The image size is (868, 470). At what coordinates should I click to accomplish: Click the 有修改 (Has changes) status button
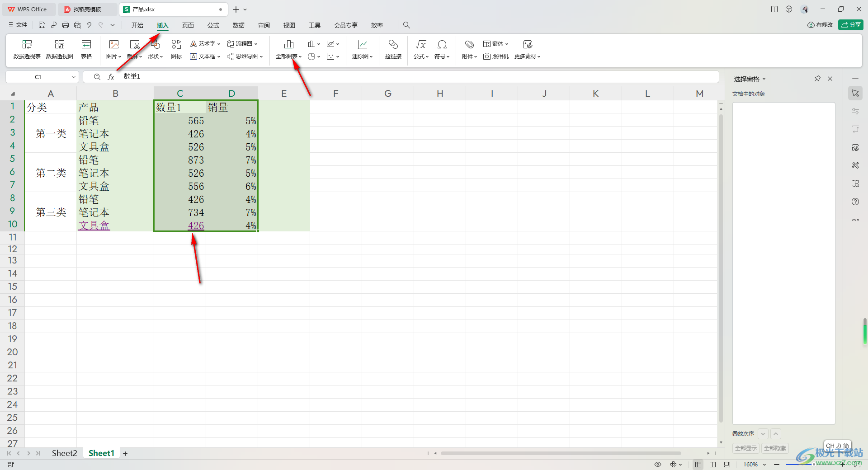(820, 25)
